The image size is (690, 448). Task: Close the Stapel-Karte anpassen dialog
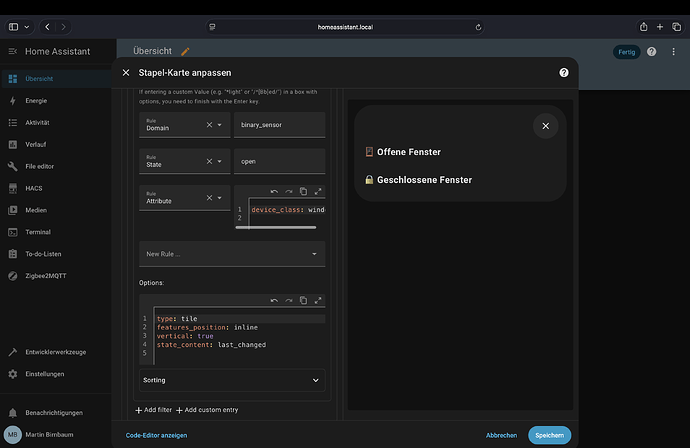(x=126, y=73)
